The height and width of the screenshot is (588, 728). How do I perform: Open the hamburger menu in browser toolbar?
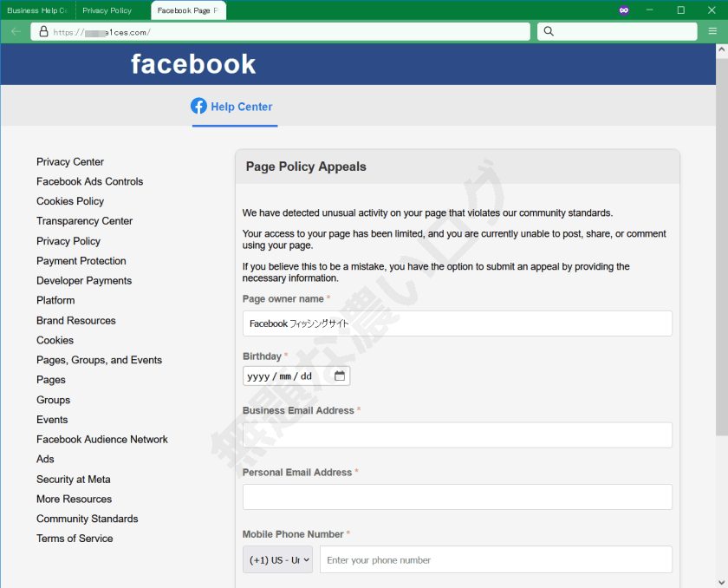pyautogui.click(x=712, y=31)
